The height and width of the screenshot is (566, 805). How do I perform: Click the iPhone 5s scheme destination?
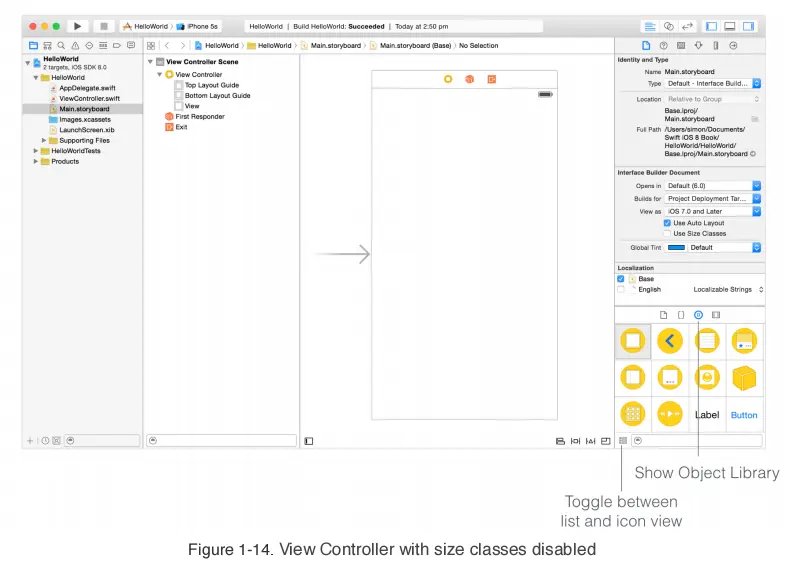pos(198,26)
